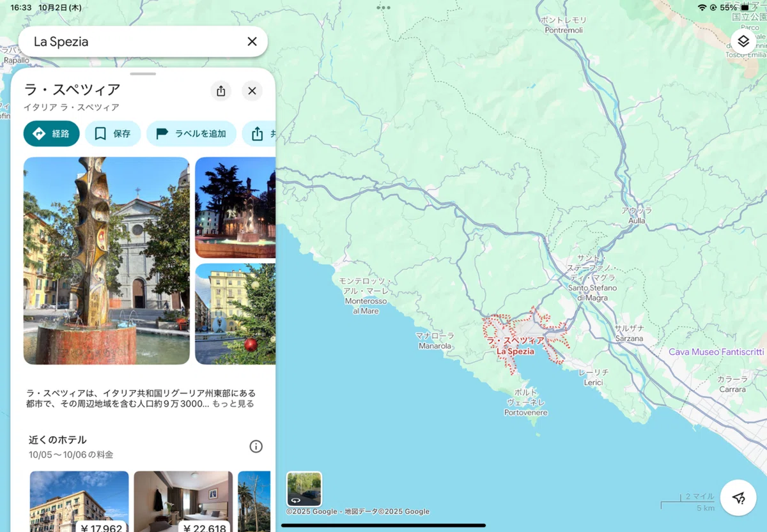Tap the Sarzana map label

click(x=630, y=333)
